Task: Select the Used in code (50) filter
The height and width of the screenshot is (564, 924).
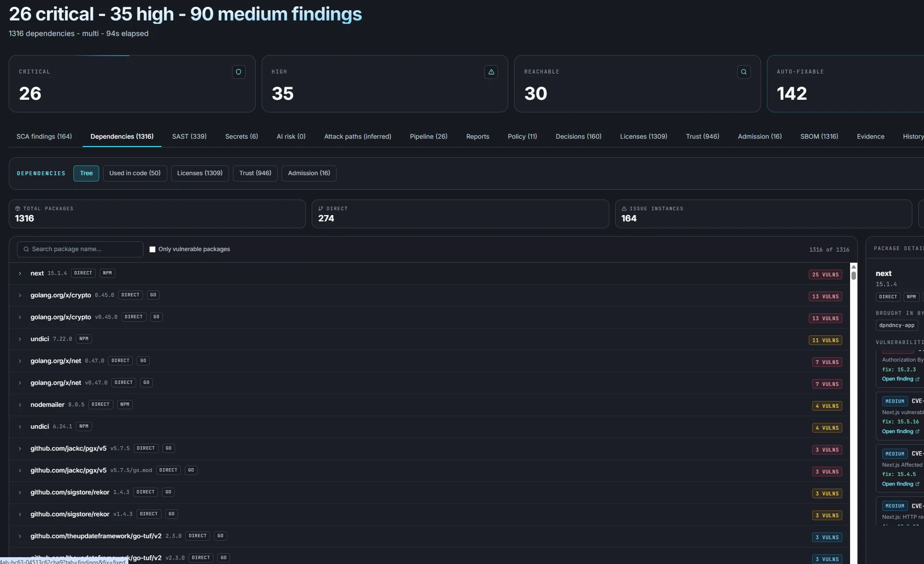Action: (135, 173)
